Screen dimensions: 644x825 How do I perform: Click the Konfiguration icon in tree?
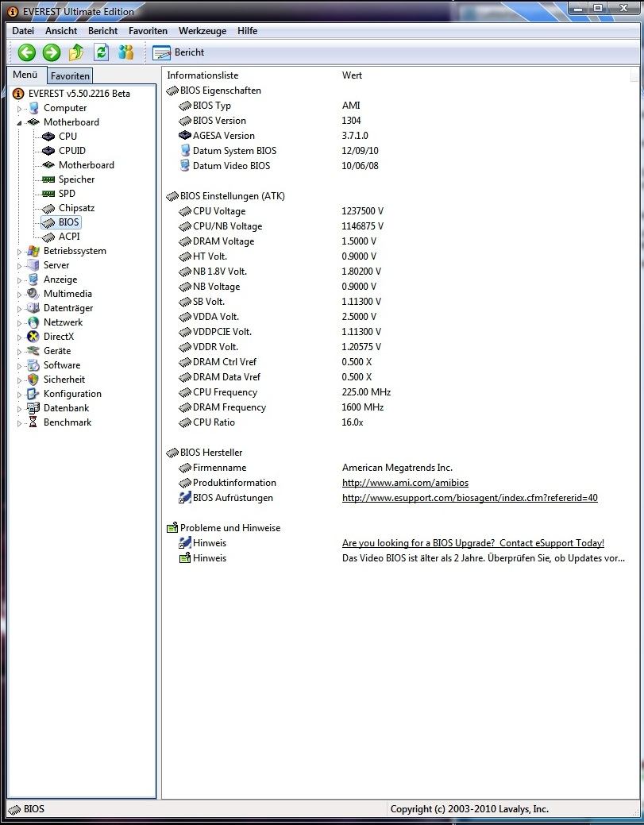tap(33, 394)
